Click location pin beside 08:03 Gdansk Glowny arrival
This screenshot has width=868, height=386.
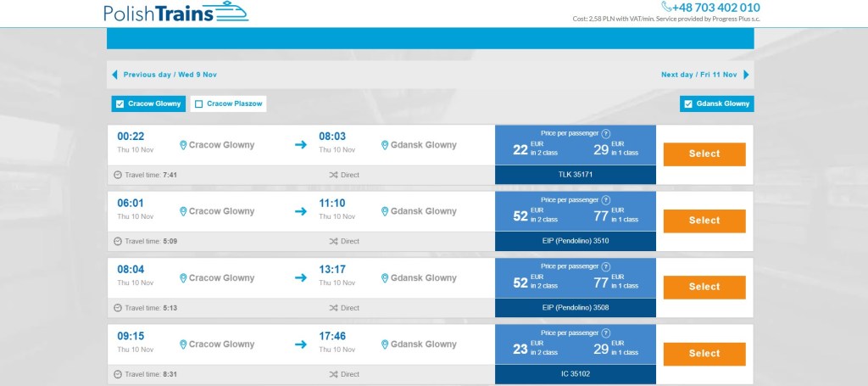pos(385,145)
